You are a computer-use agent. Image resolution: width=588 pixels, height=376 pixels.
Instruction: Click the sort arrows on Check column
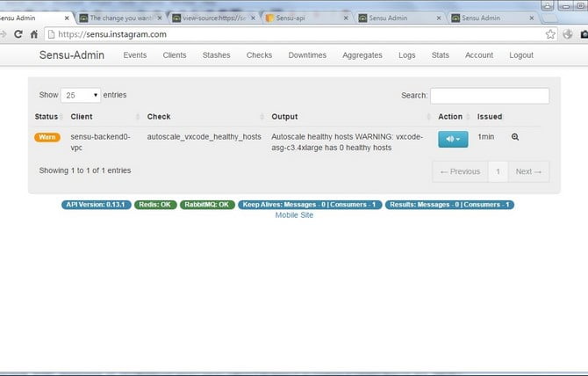[x=262, y=117]
